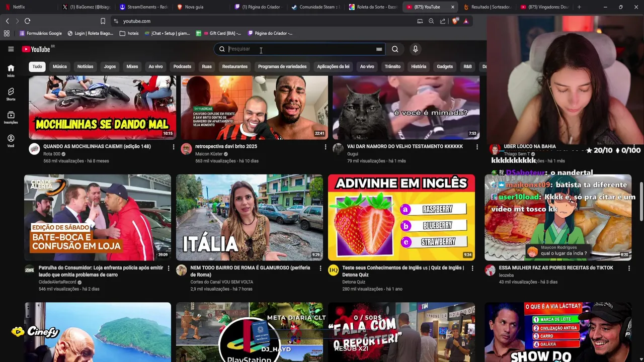Click into the Pesquisar search field

pyautogui.click(x=301, y=49)
